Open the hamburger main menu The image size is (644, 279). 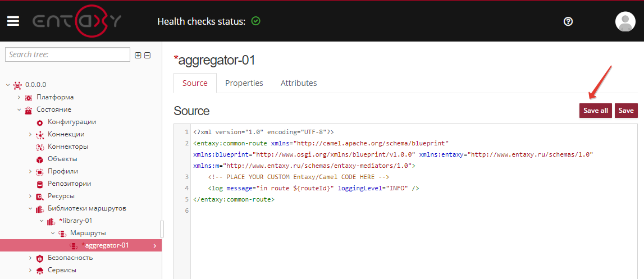click(13, 21)
